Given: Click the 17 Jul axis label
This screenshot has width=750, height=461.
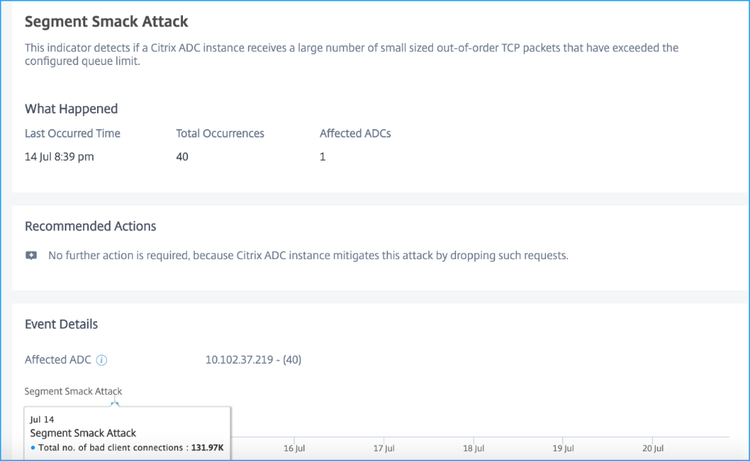Looking at the screenshot, I should pyautogui.click(x=384, y=449).
